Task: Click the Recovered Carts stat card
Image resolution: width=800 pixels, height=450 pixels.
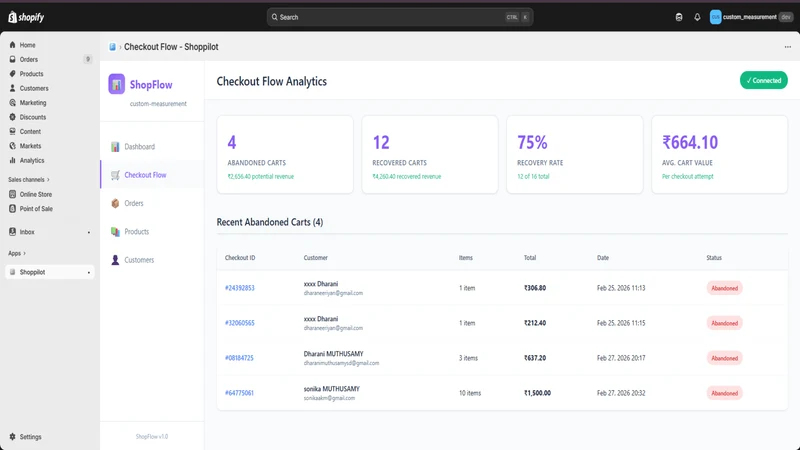Action: 430,155
